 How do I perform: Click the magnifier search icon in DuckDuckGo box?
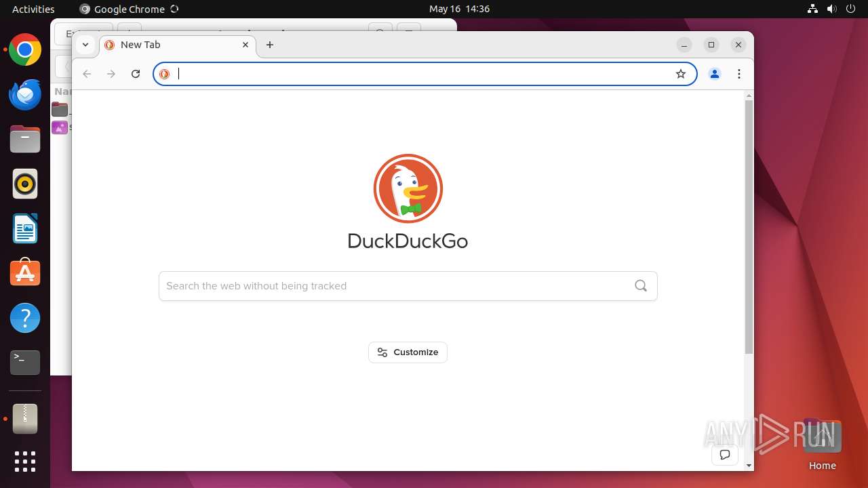[641, 285]
